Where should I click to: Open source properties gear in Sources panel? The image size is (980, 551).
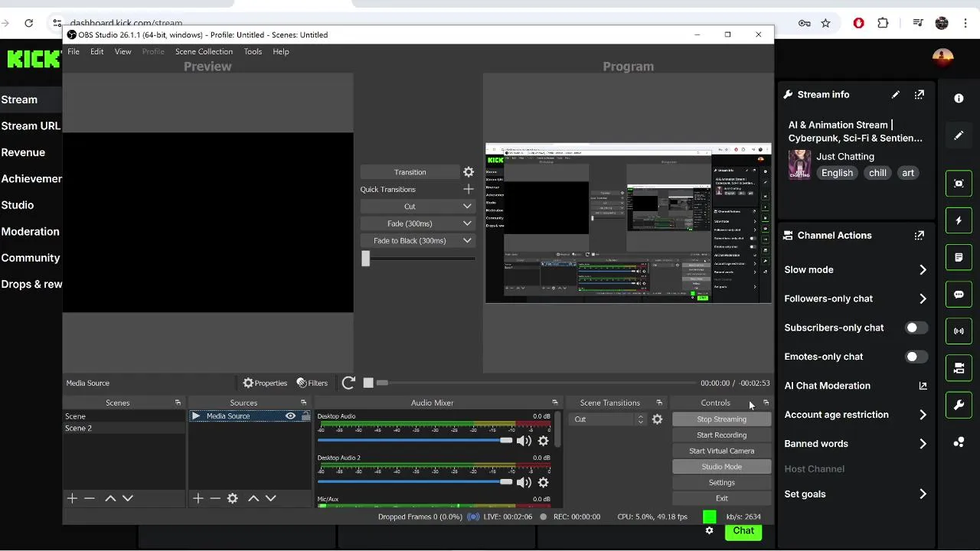point(233,498)
